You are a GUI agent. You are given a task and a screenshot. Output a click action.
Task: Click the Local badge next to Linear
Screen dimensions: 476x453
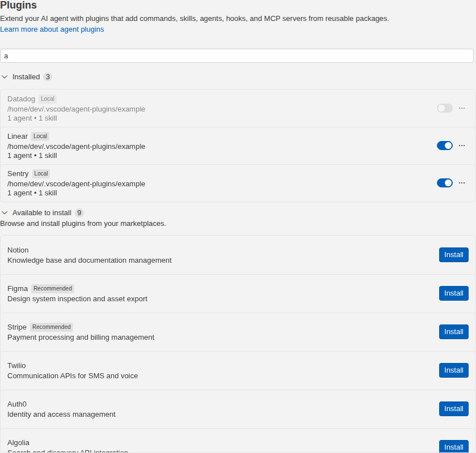[x=40, y=136]
